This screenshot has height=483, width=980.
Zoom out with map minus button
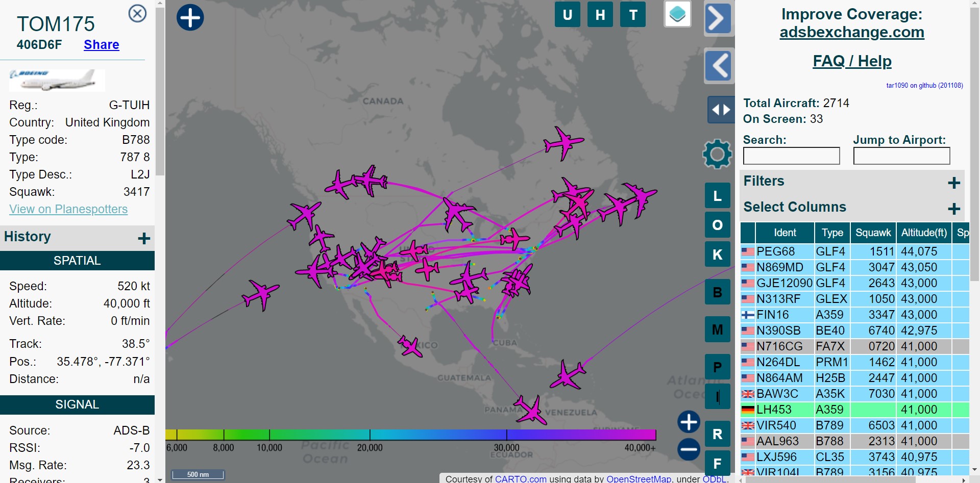[689, 449]
